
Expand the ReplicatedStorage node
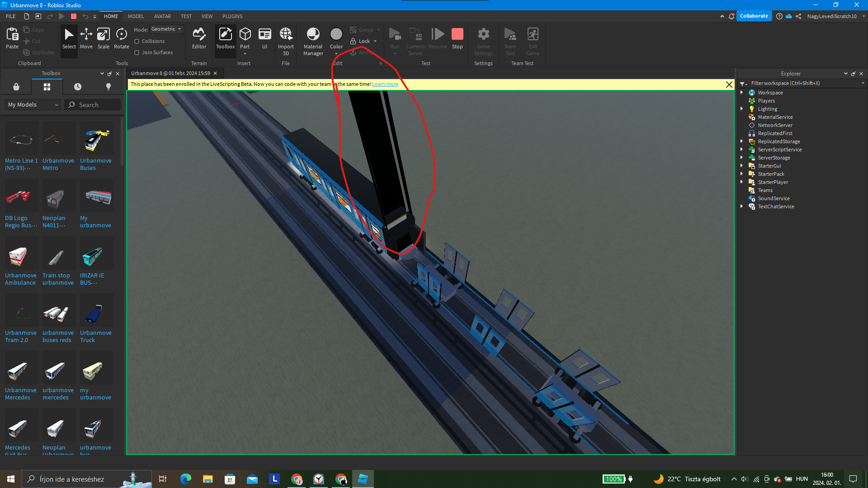tap(741, 141)
